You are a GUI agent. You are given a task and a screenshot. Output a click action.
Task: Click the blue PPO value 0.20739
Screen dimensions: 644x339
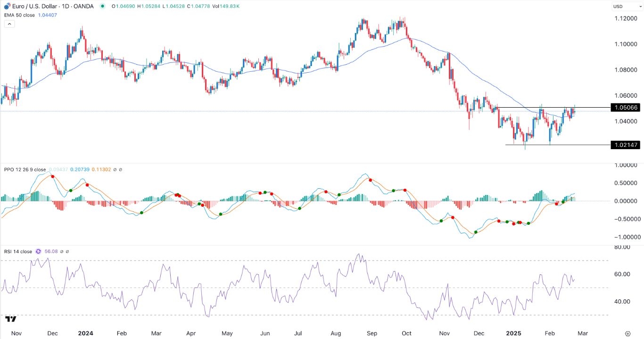80,169
